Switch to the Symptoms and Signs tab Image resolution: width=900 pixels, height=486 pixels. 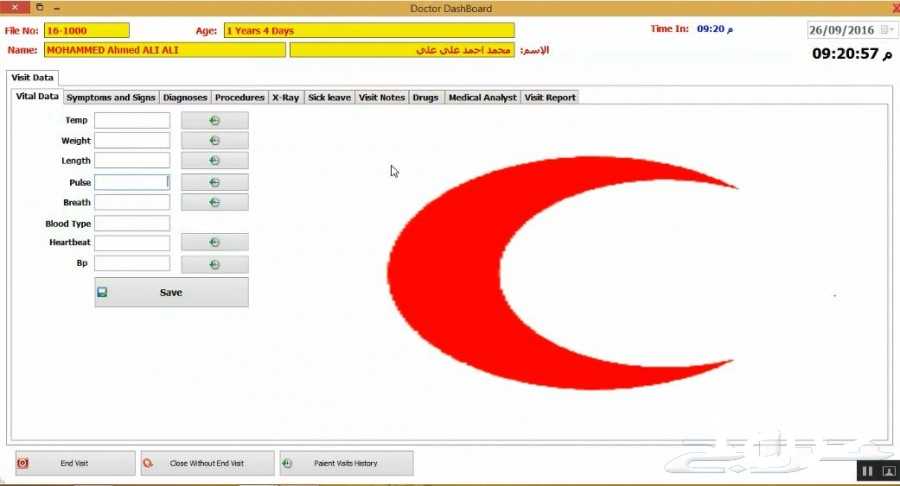(111, 98)
